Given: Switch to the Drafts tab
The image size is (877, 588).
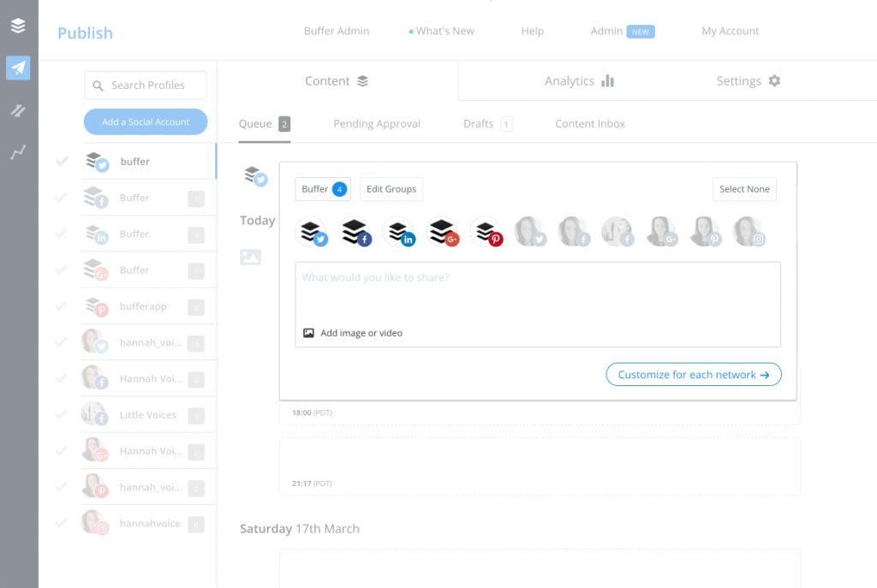Looking at the screenshot, I should click(x=487, y=124).
